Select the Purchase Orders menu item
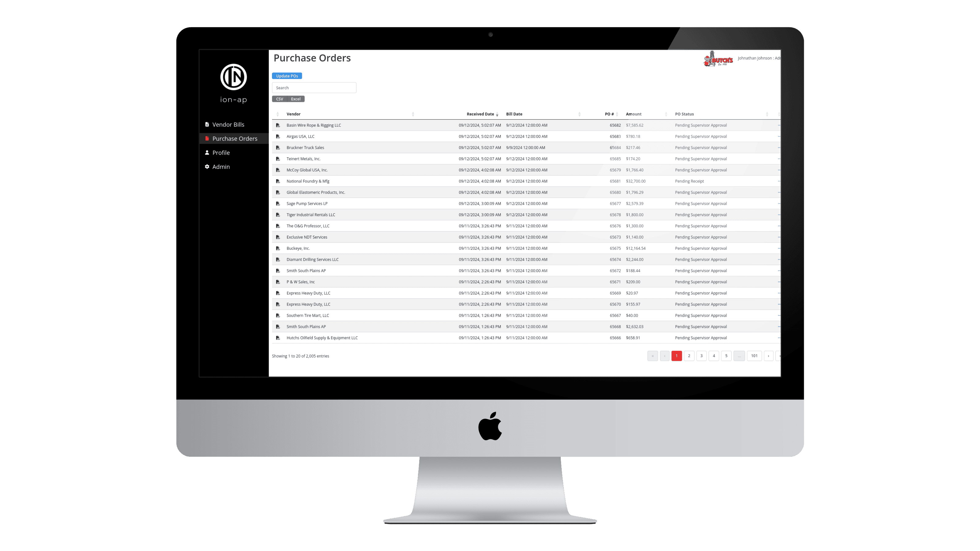 click(234, 138)
